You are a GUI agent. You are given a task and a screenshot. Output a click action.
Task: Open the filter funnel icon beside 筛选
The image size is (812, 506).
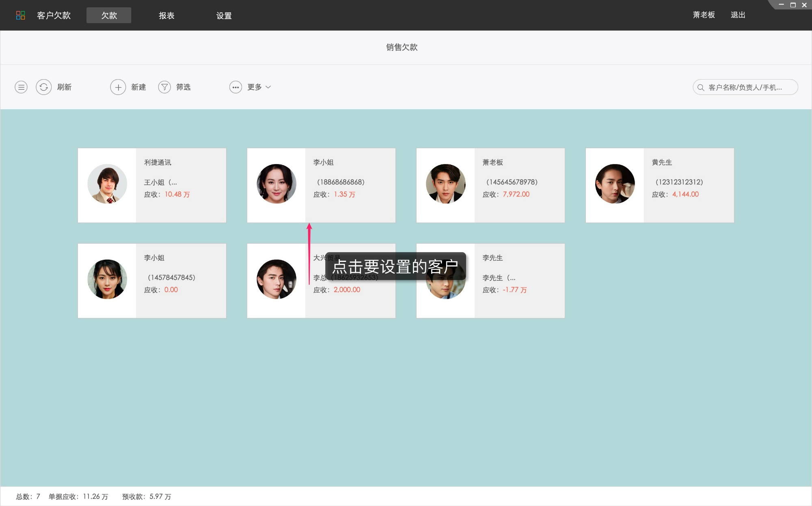coord(164,87)
